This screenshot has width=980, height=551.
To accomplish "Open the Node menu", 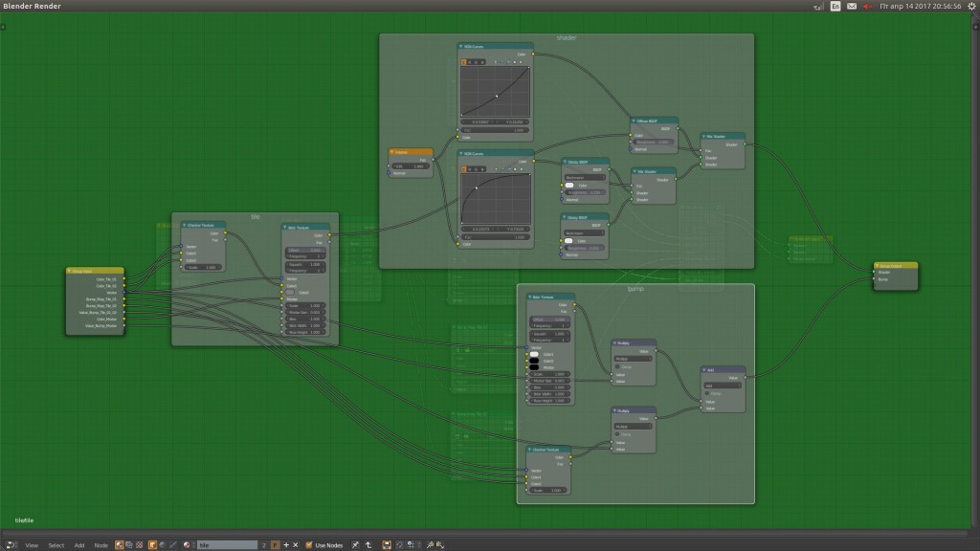I will click(x=100, y=544).
